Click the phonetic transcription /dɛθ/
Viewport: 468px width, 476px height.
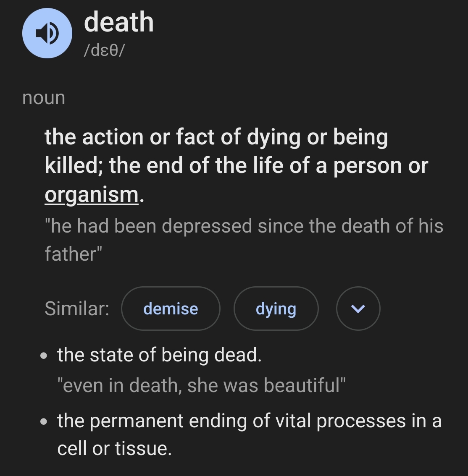(104, 50)
